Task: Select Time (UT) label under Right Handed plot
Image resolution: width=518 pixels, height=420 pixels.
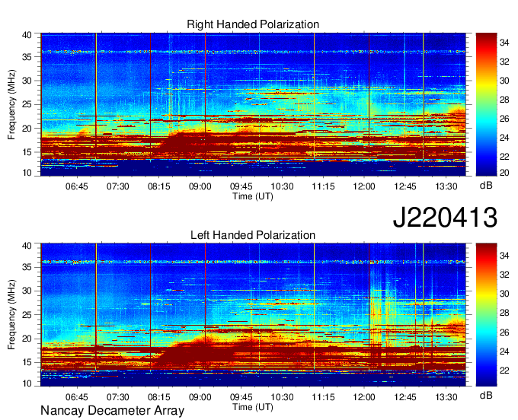Action: pyautogui.click(x=253, y=196)
